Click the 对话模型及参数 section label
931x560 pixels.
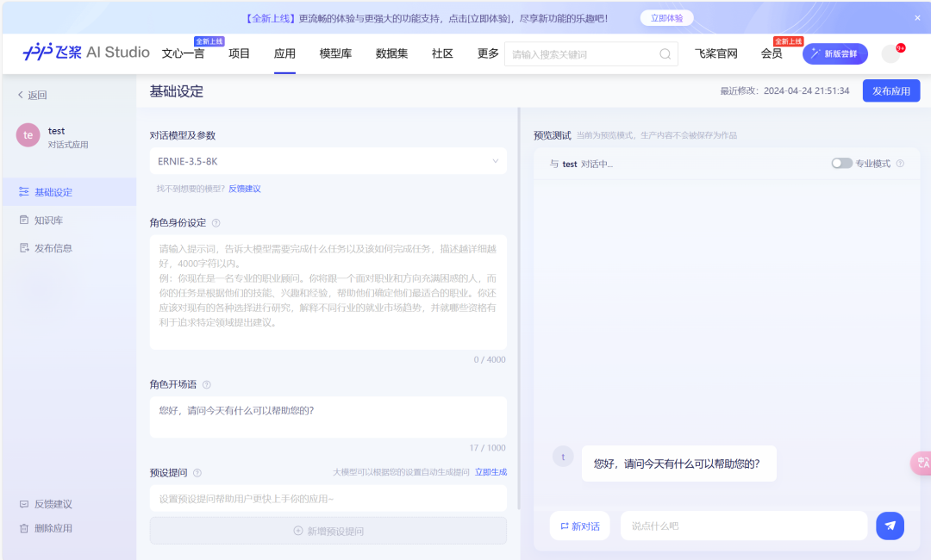(x=182, y=135)
